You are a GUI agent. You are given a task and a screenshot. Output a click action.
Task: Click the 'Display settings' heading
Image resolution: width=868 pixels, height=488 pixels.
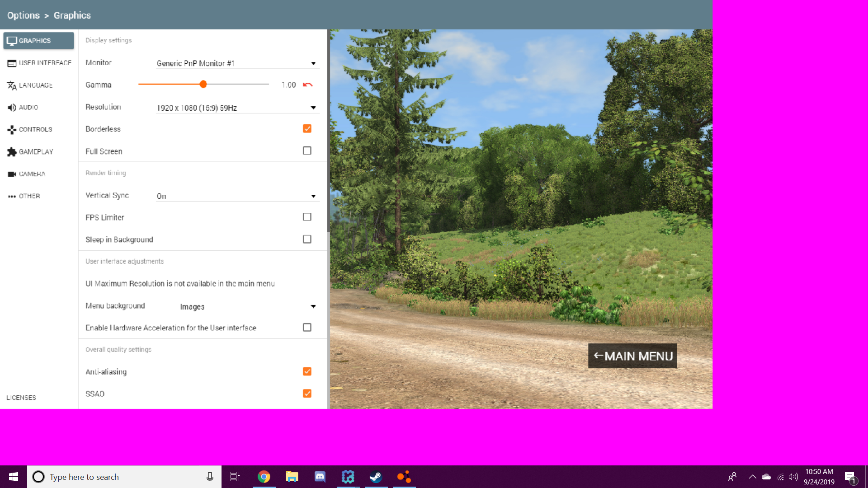point(108,40)
